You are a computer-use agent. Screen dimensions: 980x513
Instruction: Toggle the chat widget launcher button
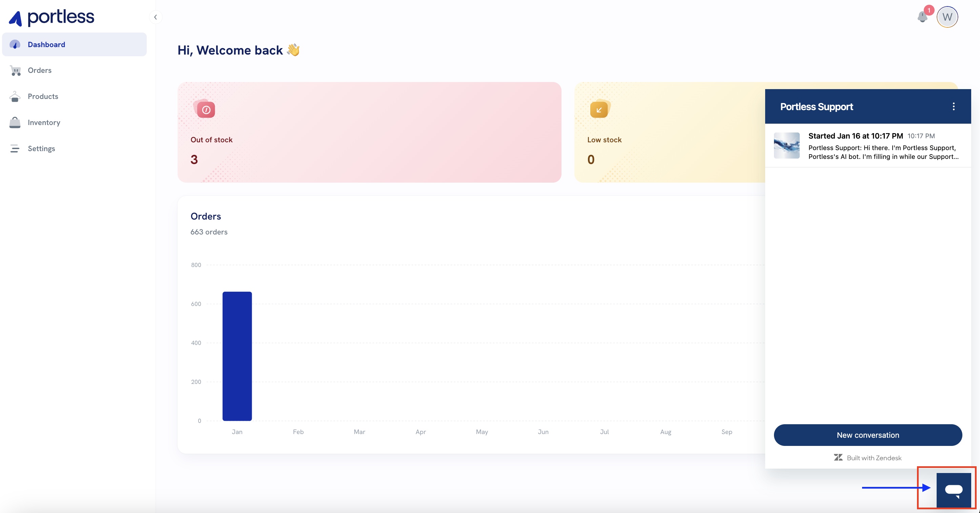coord(953,490)
